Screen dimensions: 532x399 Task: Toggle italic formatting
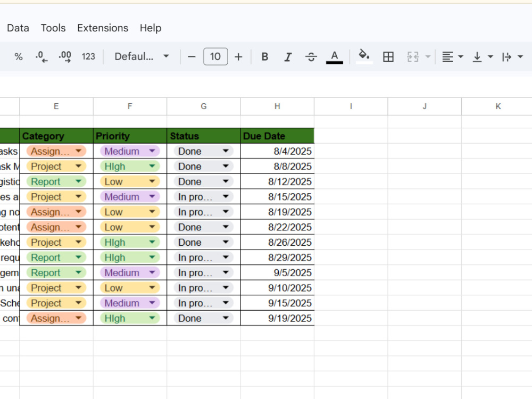[288, 57]
